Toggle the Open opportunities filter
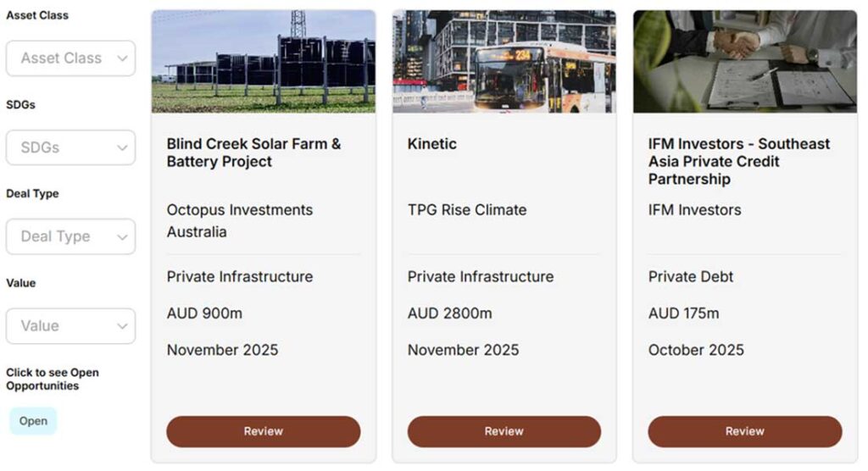Screen dimensions: 868x471 click(33, 421)
